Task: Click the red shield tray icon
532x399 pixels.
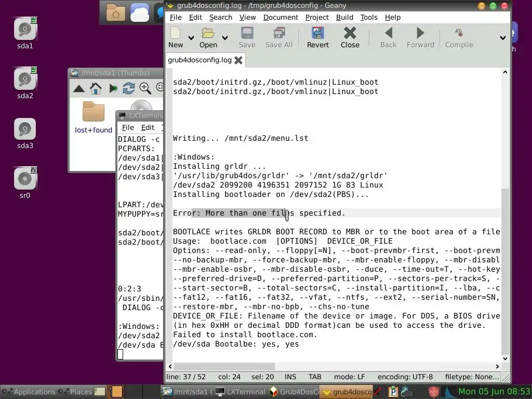Action: click(433, 392)
